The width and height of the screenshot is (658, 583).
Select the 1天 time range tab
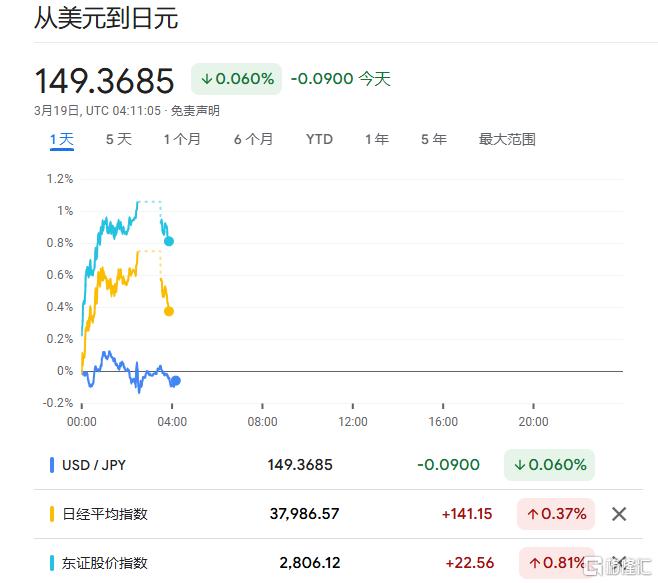pyautogui.click(x=62, y=139)
